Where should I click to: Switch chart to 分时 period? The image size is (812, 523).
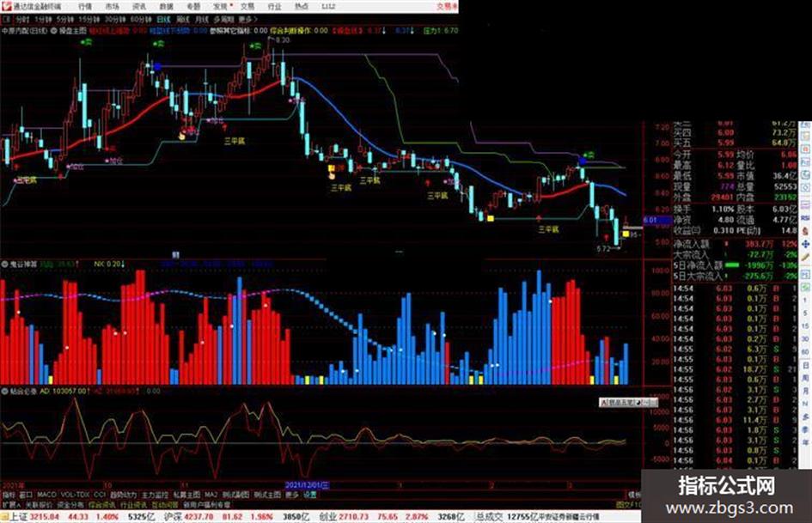21,20
